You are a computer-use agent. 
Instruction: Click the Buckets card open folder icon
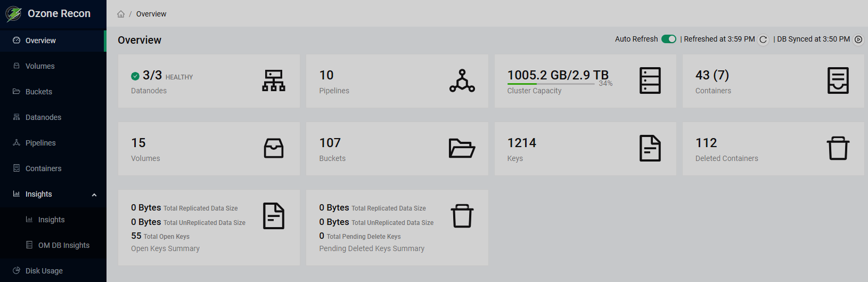click(462, 148)
